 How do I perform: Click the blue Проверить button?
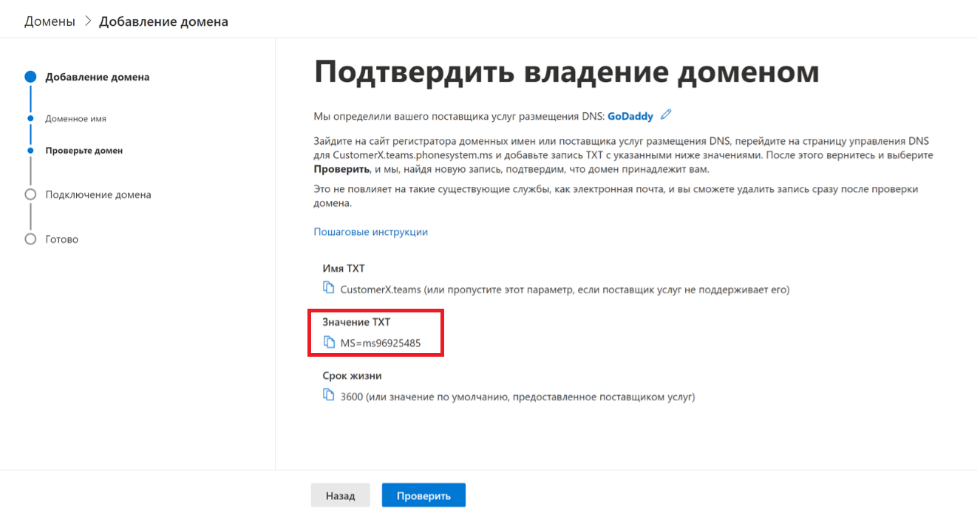coord(423,496)
